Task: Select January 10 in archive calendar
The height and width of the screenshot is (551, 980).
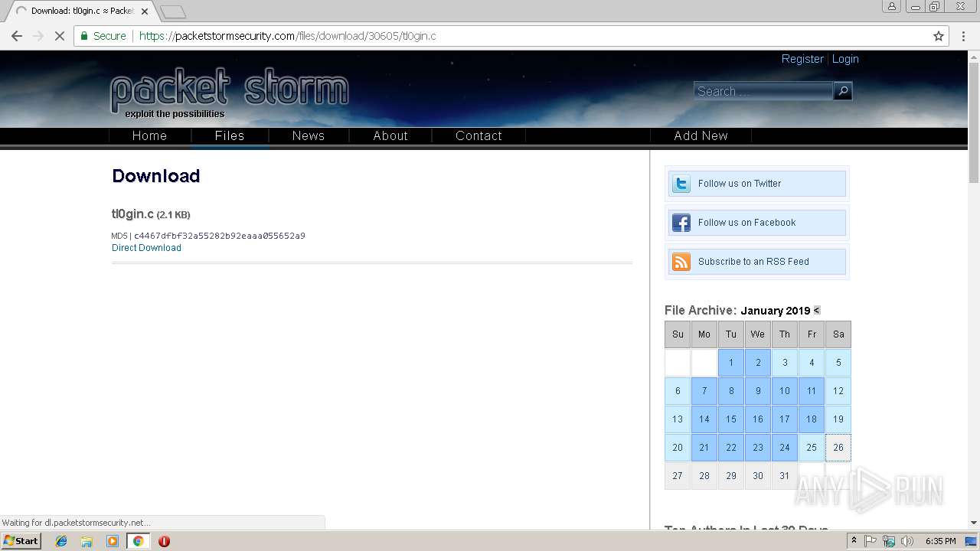Action: click(x=785, y=391)
